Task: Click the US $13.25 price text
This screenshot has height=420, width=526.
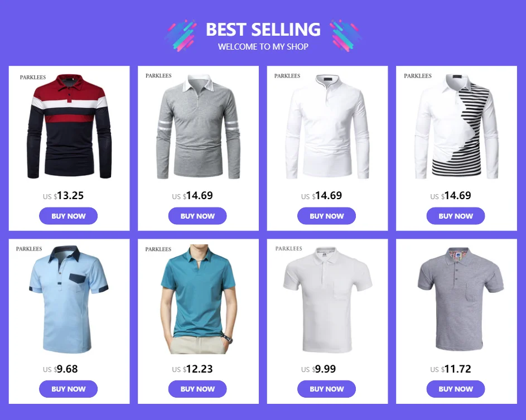Action: [63, 196]
